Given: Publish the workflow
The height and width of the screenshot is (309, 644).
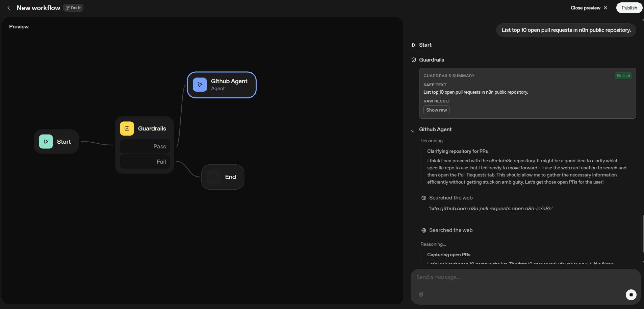Looking at the screenshot, I should tap(629, 8).
